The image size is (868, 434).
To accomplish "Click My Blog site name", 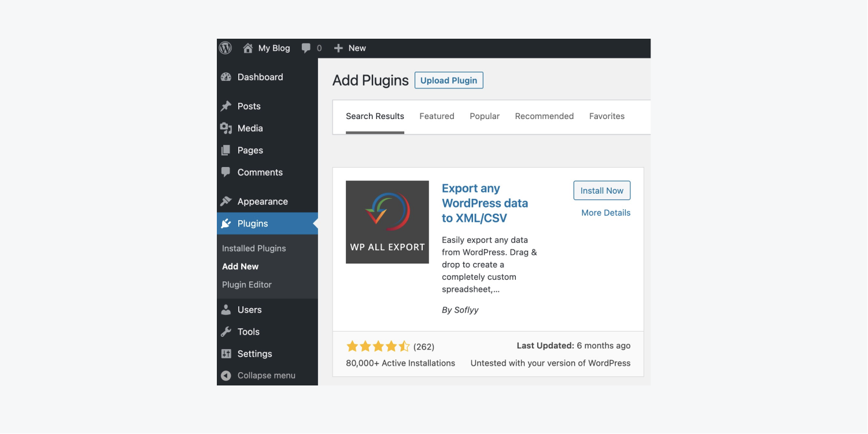I will coord(274,48).
